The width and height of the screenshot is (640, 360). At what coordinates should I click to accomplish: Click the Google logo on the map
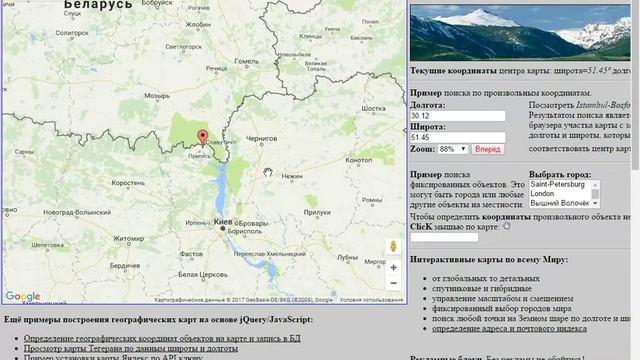coord(23,296)
